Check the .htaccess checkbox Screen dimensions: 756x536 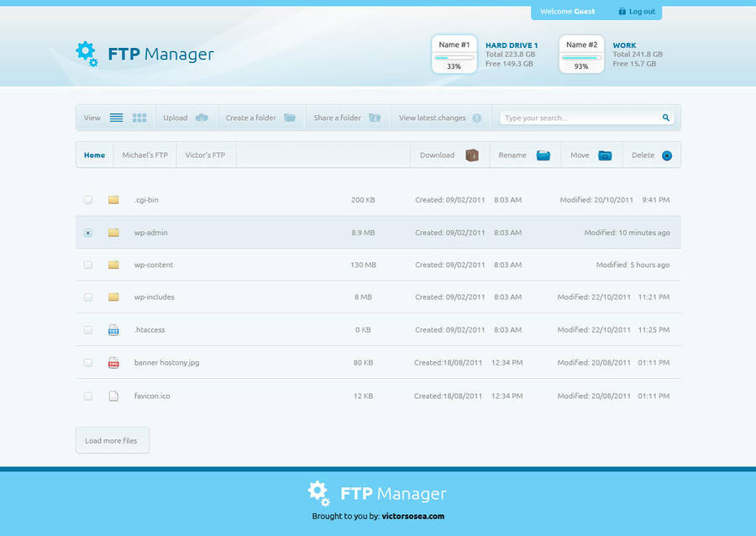point(87,330)
